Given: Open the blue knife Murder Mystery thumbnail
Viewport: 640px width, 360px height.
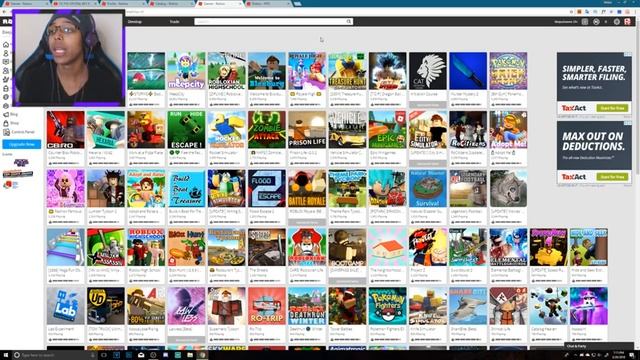Looking at the screenshot, I should [x=468, y=71].
